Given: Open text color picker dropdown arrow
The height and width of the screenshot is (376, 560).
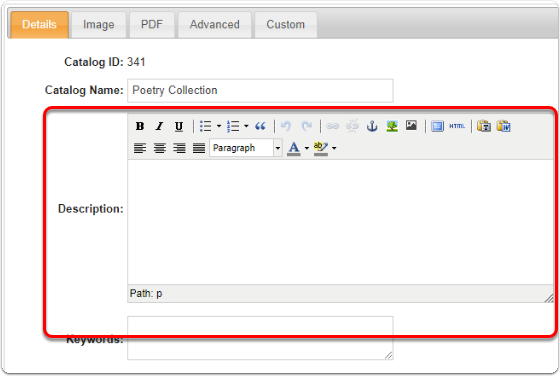Looking at the screenshot, I should [306, 148].
